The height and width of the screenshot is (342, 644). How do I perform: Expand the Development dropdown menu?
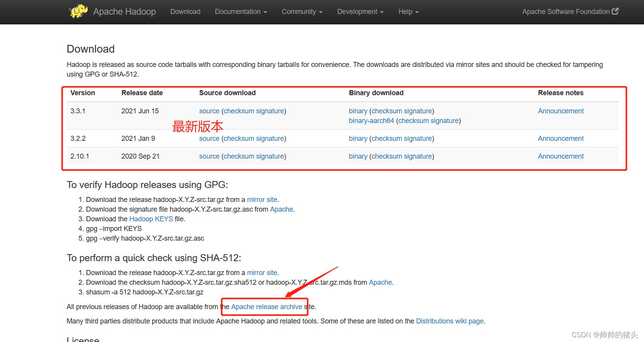361,12
